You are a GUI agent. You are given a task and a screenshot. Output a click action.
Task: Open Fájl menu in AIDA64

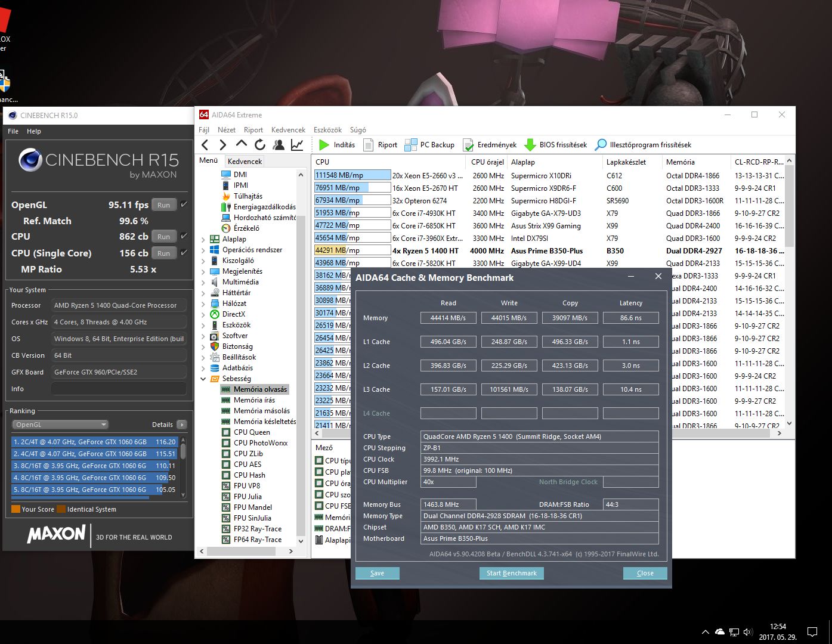pyautogui.click(x=204, y=130)
